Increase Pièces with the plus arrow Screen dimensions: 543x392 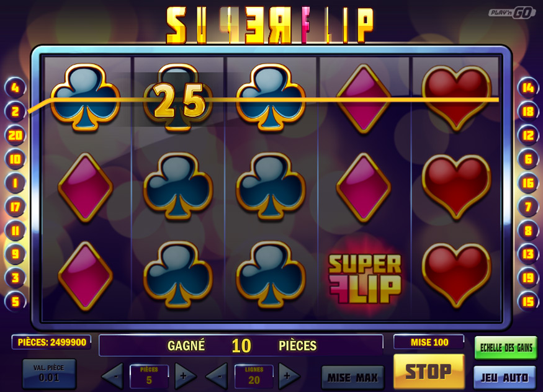[x=185, y=376]
